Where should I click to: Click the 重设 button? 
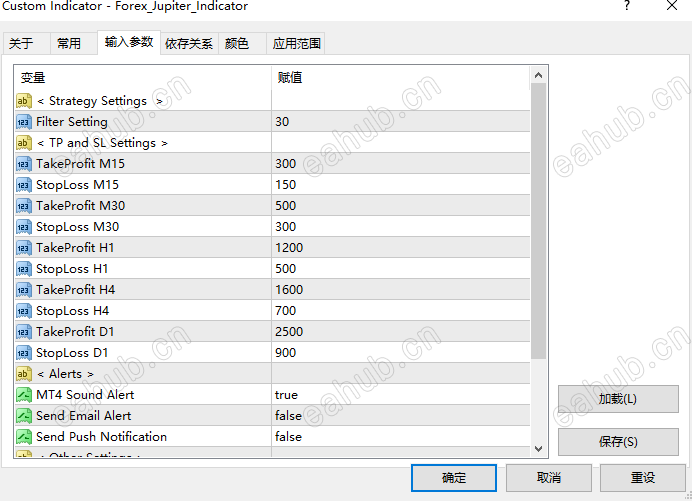click(643, 478)
